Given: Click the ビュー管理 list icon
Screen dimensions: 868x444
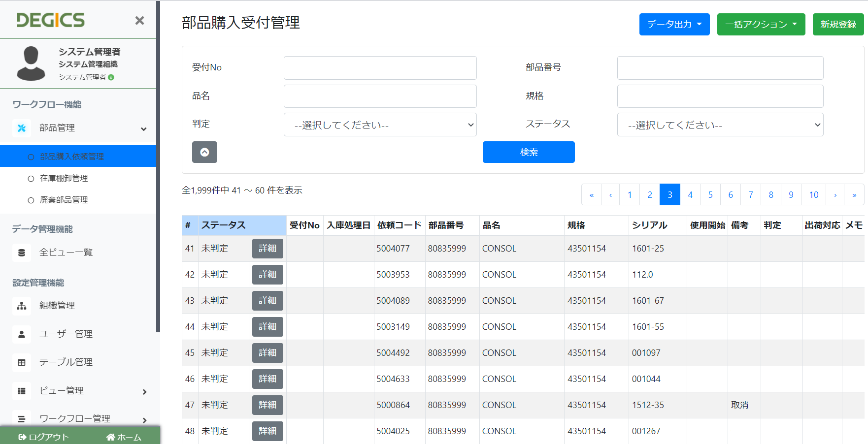Looking at the screenshot, I should point(22,391).
